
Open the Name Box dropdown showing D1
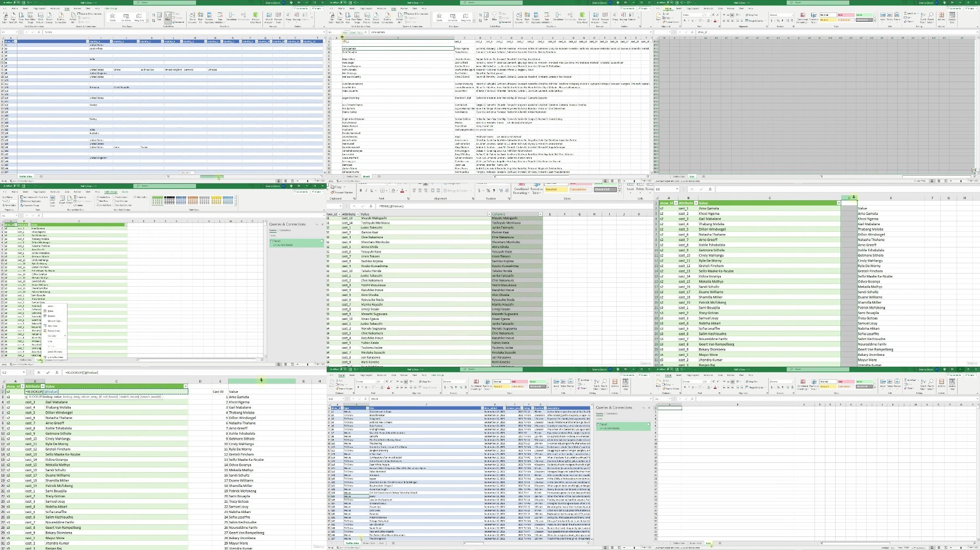coord(677,189)
